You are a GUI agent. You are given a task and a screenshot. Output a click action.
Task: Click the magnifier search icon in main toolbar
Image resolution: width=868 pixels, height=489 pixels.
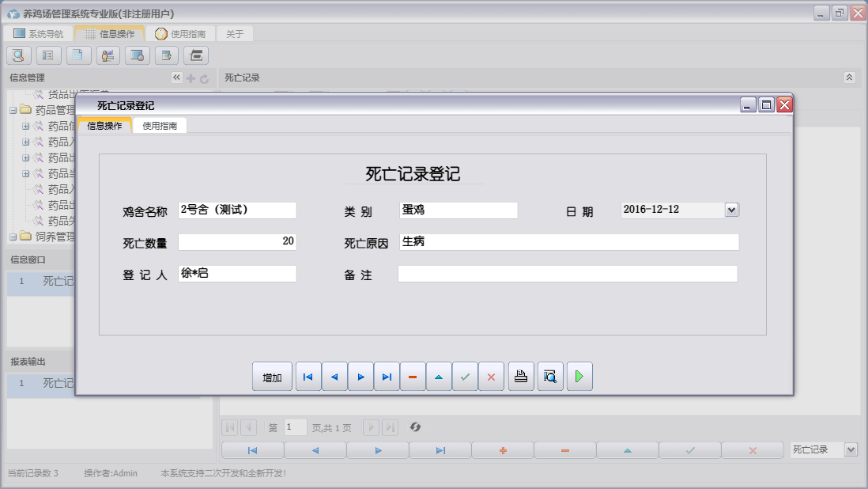[x=19, y=55]
